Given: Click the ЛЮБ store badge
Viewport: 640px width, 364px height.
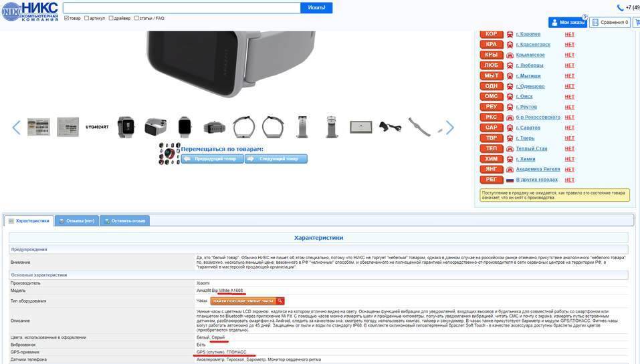Looking at the screenshot, I should point(492,65).
